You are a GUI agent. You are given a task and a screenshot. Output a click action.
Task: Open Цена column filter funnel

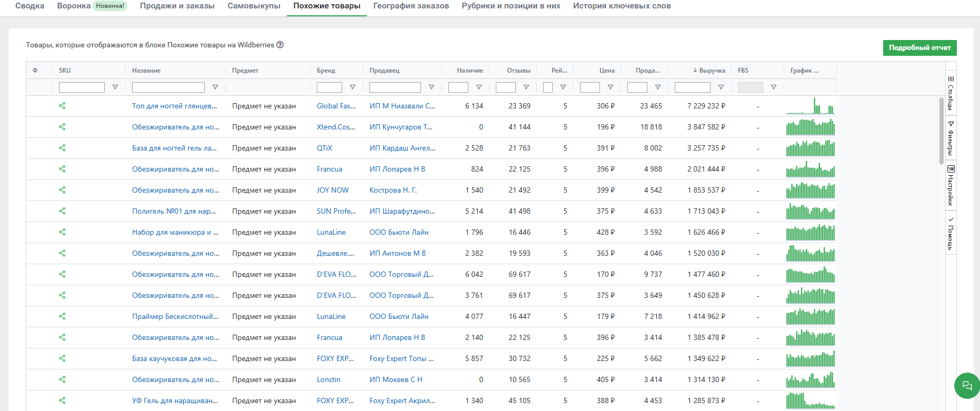click(x=611, y=87)
